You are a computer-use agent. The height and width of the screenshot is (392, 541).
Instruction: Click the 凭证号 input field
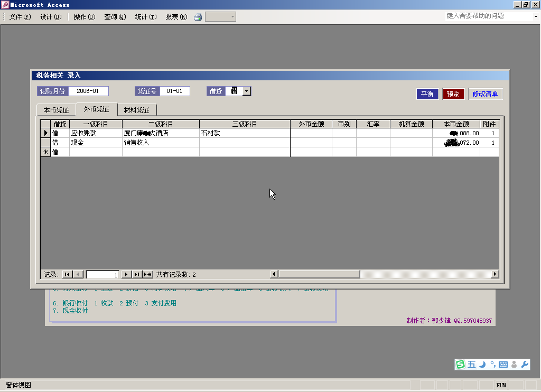coord(174,91)
